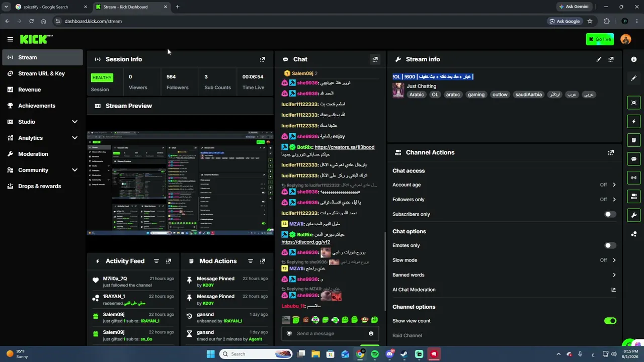This screenshot has width=644, height=362.
Task: Open Moderation in the sidebar
Action: [43, 154]
